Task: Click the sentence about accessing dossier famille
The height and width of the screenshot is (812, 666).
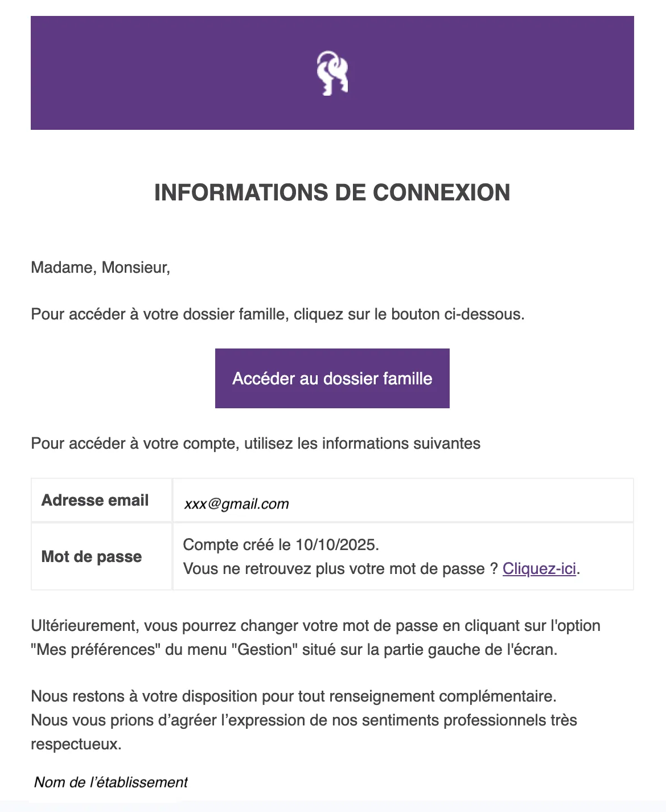Action: point(278,314)
